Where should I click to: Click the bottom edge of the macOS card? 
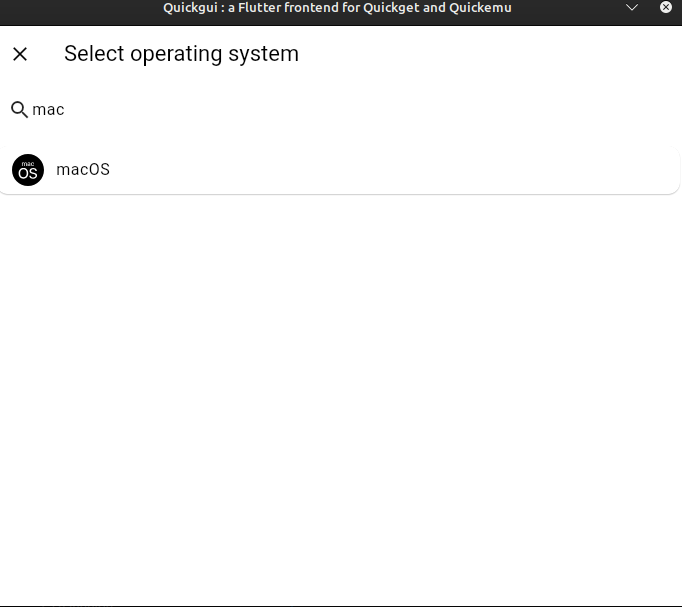pyautogui.click(x=340, y=192)
